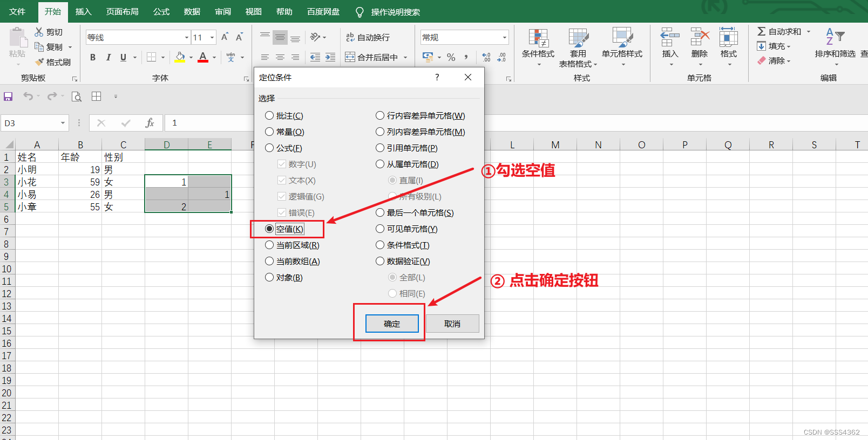Apply yellow fill color bucket
The image size is (868, 440).
click(180, 57)
